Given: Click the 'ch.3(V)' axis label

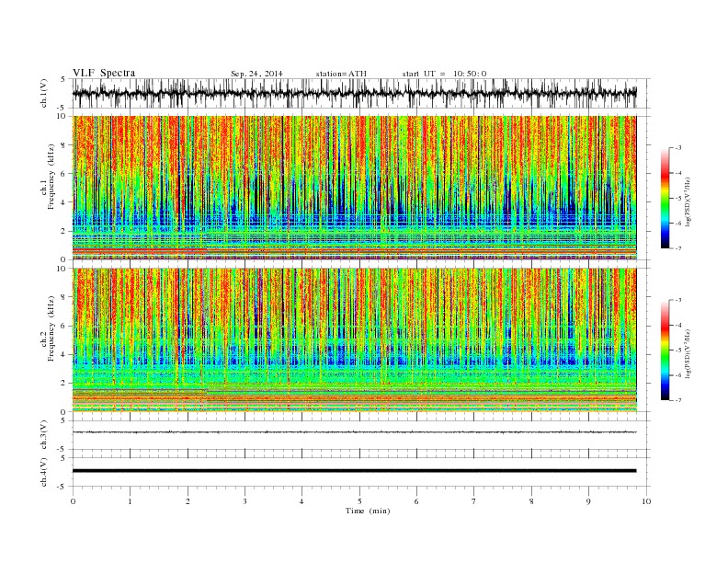Looking at the screenshot, I should (x=44, y=435).
